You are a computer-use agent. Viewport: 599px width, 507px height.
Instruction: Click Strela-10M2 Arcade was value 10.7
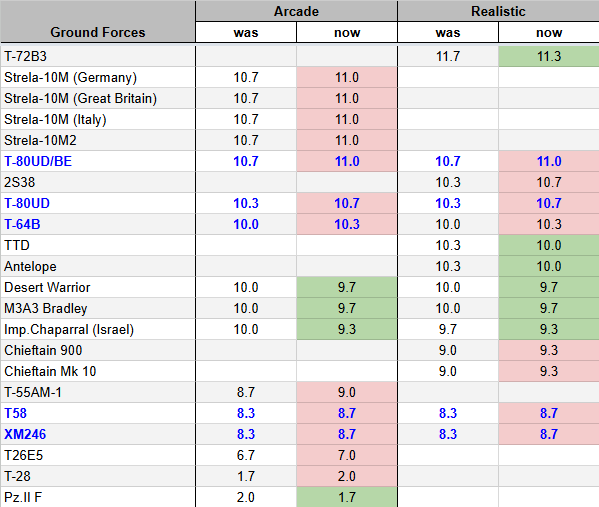(x=246, y=141)
